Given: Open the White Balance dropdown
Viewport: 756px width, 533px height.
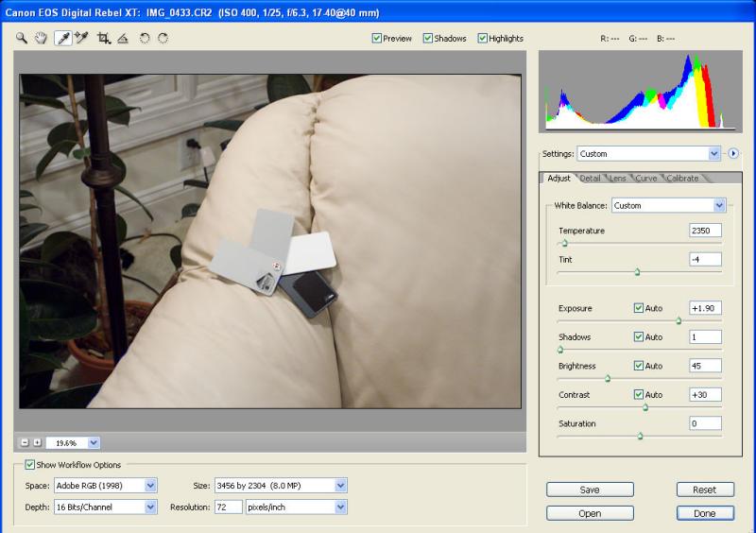Looking at the screenshot, I should pos(668,205).
